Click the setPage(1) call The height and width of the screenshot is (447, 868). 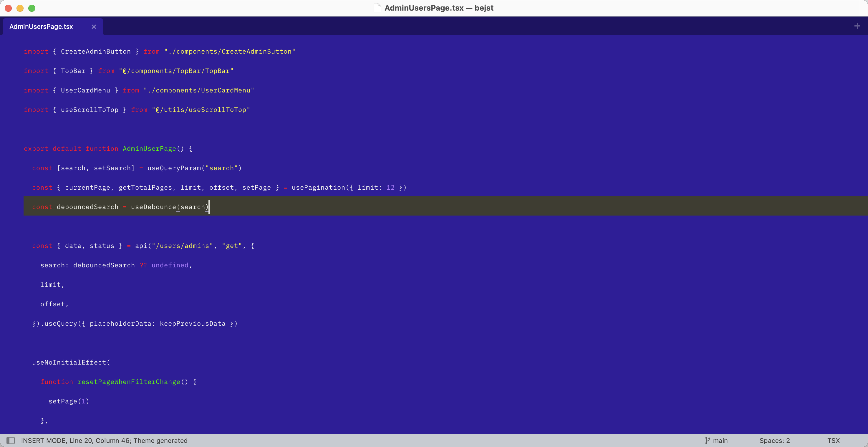[69, 401]
